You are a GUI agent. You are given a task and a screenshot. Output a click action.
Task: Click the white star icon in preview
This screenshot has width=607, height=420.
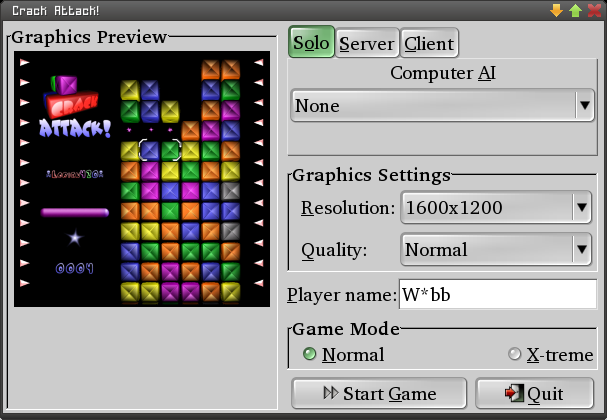pos(75,238)
